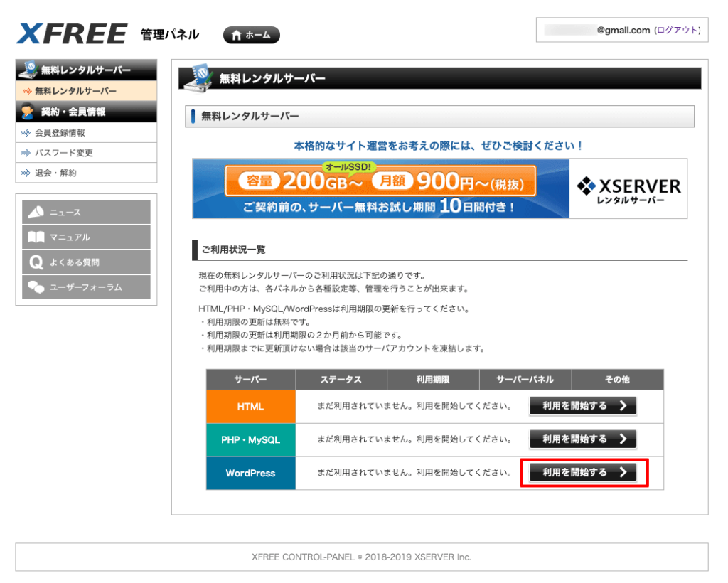Click the XSERVER レンタルサーバー logo
Image resolution: width=728 pixels, height=583 pixels.
(628, 191)
